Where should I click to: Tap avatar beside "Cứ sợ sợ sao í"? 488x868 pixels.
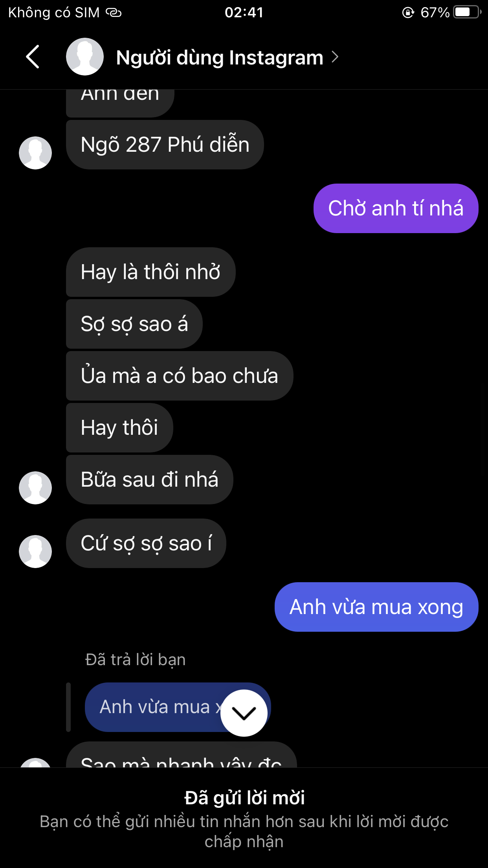click(35, 551)
